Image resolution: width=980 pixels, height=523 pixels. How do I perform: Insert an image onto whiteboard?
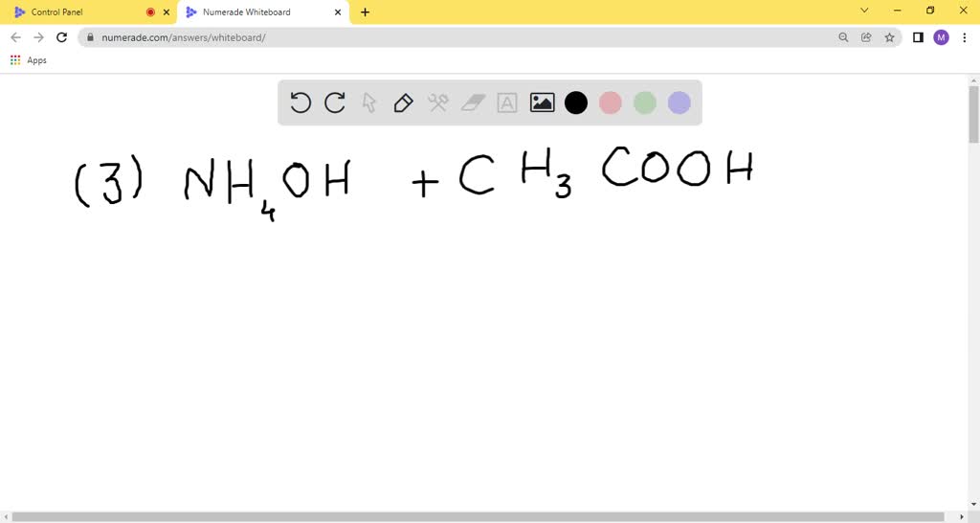pyautogui.click(x=542, y=102)
